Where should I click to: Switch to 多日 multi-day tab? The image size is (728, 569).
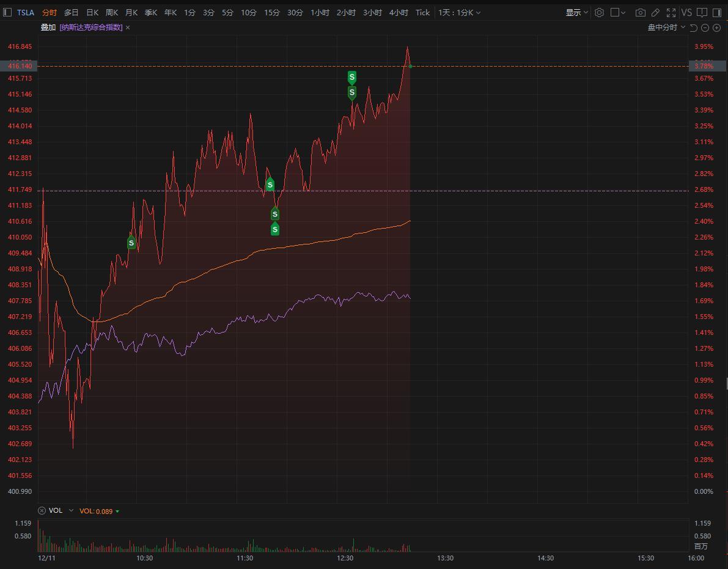pos(71,13)
